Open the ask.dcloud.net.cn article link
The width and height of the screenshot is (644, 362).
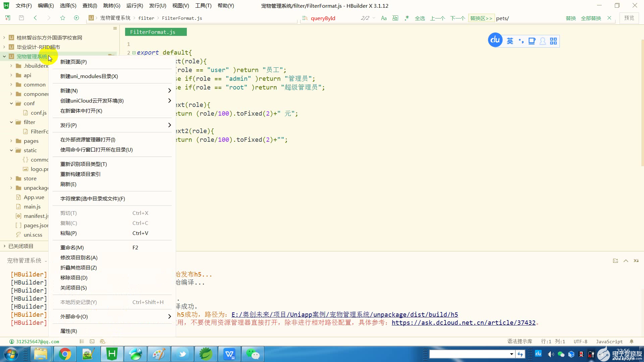click(x=463, y=323)
